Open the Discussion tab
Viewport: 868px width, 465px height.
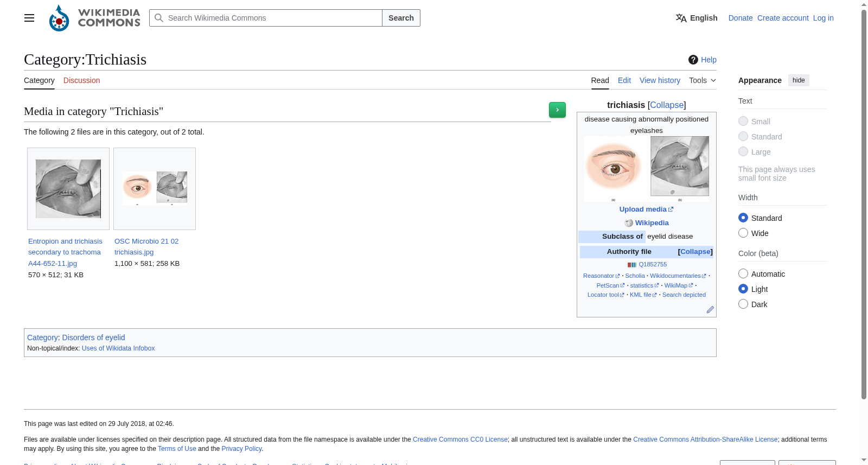81,80
